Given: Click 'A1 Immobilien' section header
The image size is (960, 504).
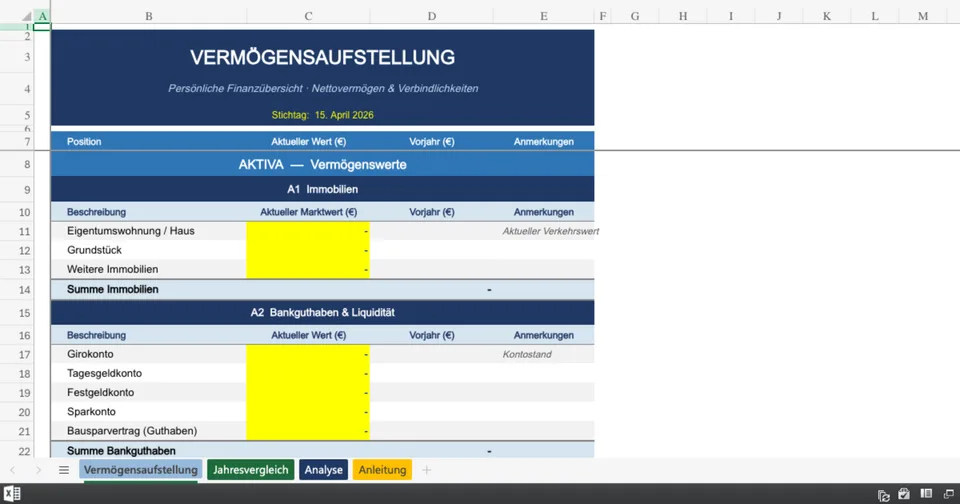Looking at the screenshot, I should point(322,189).
